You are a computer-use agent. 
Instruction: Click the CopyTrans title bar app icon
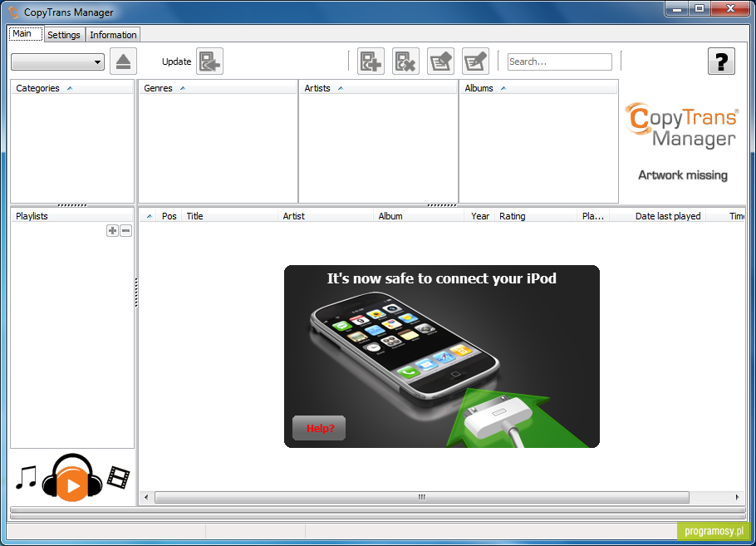click(13, 12)
